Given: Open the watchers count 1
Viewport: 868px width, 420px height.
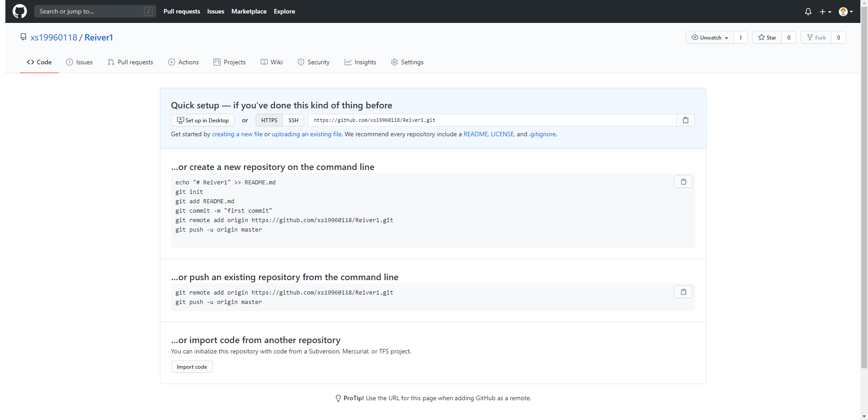Looking at the screenshot, I should [740, 37].
